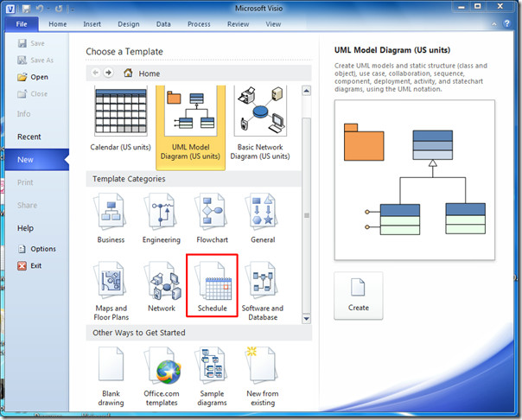Click the Home breadcrumb text
The height and width of the screenshot is (420, 522).
point(150,73)
